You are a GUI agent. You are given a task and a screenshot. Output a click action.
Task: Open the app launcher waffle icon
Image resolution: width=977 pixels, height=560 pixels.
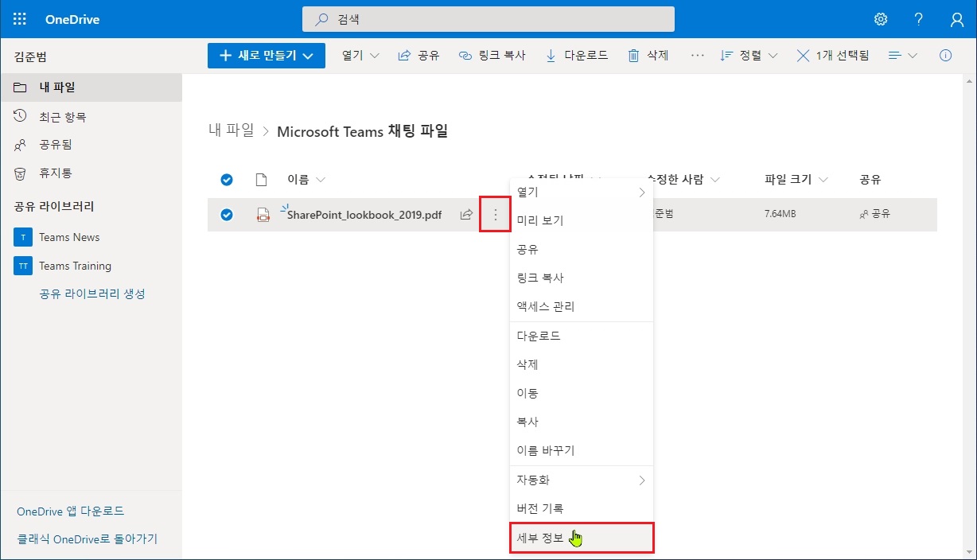pos(20,19)
